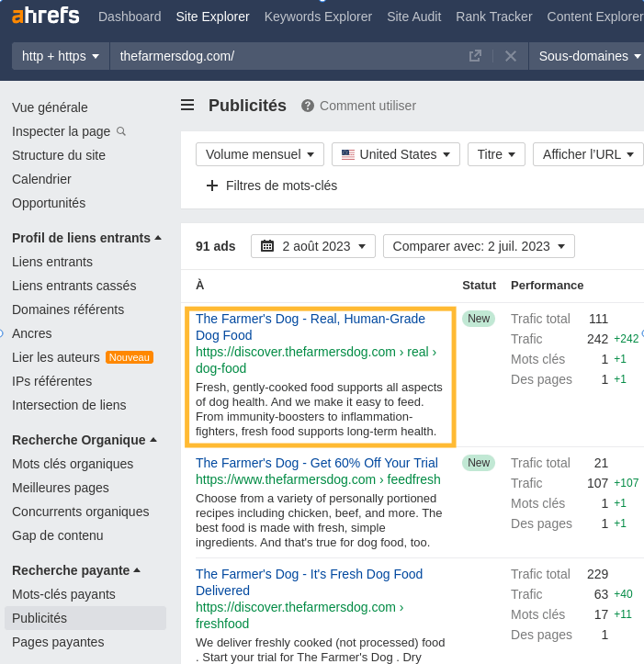This screenshot has width=644, height=664.
Task: Open Calendrier in sidebar
Action: (x=41, y=179)
